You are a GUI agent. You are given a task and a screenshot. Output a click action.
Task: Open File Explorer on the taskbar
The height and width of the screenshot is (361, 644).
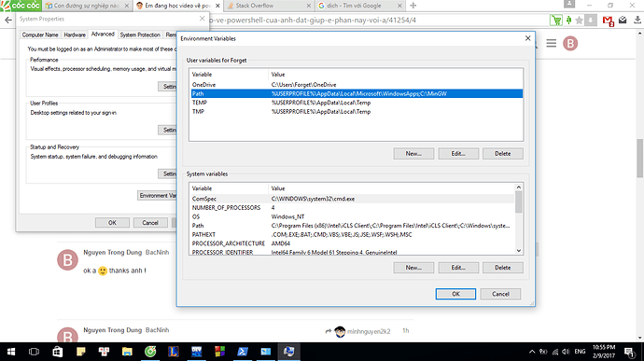point(127,352)
